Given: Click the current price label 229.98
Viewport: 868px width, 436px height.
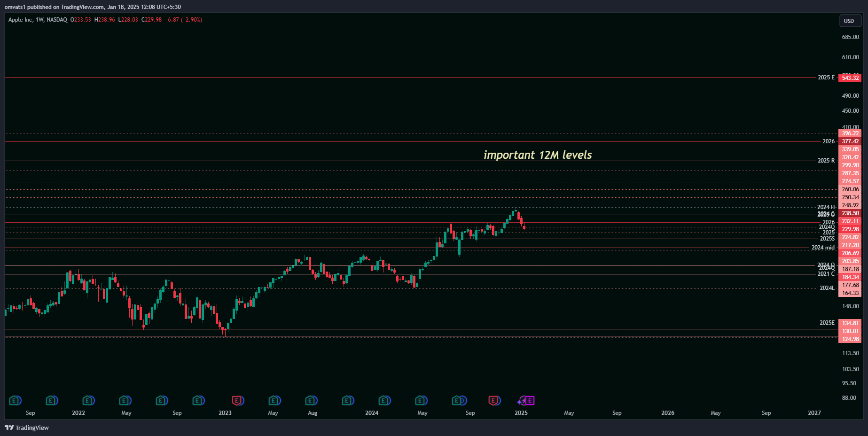Looking at the screenshot, I should pyautogui.click(x=850, y=229).
